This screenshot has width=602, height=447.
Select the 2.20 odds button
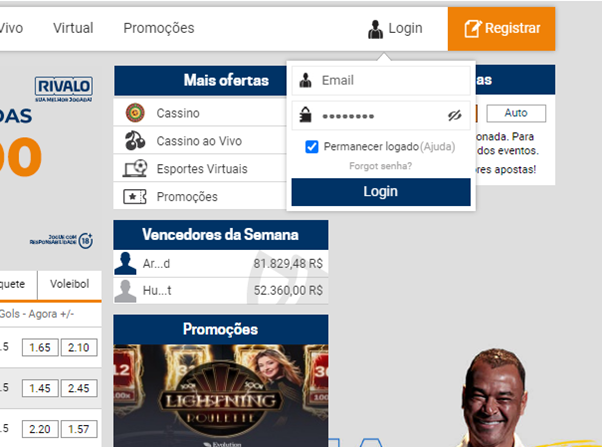point(40,429)
